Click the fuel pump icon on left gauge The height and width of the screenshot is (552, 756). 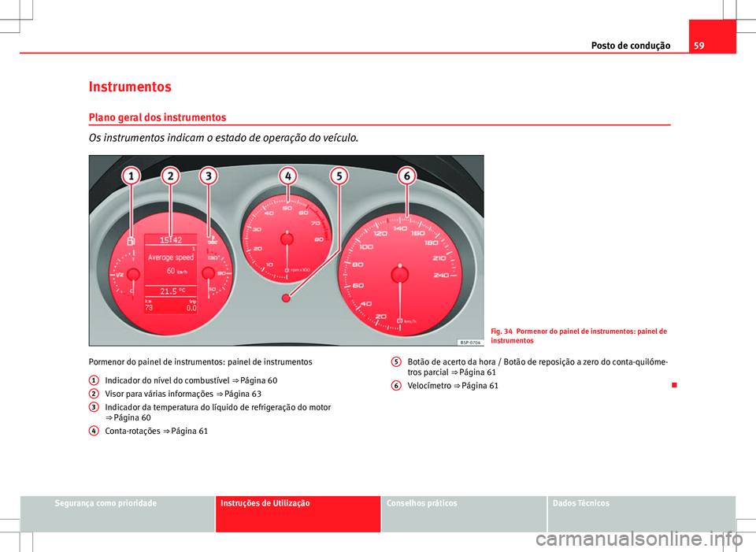131,241
